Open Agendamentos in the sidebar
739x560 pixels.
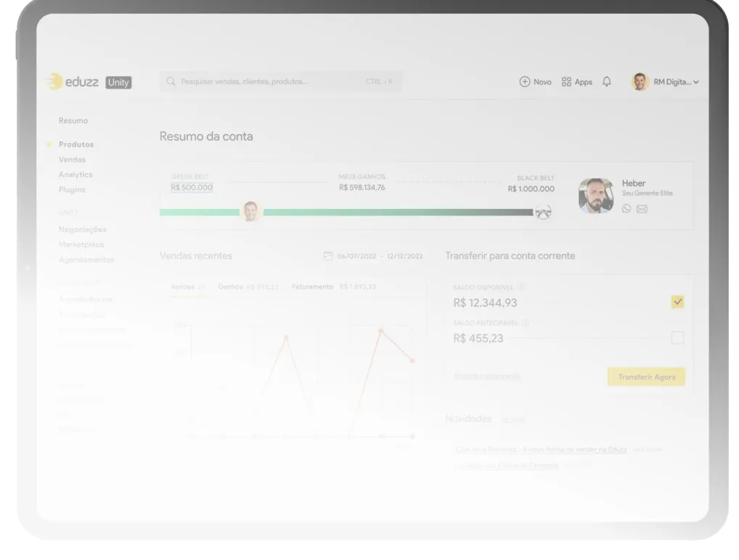coord(86,260)
